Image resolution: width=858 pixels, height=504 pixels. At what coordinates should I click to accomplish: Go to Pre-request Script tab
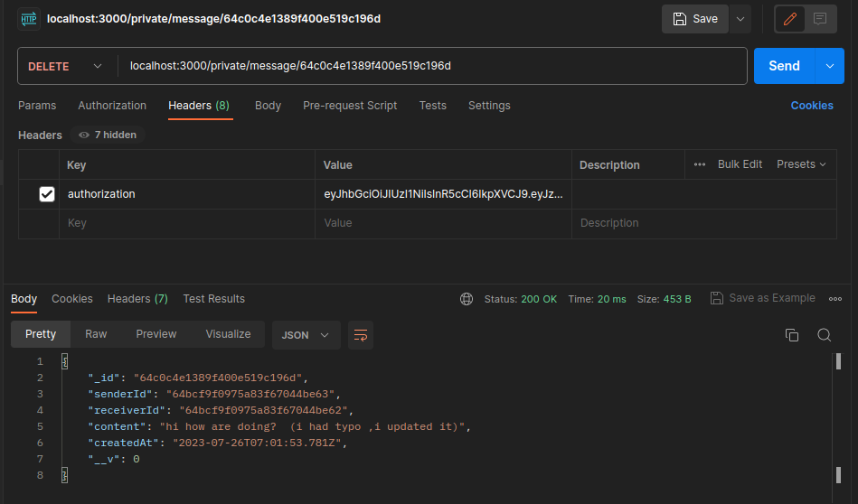350,106
